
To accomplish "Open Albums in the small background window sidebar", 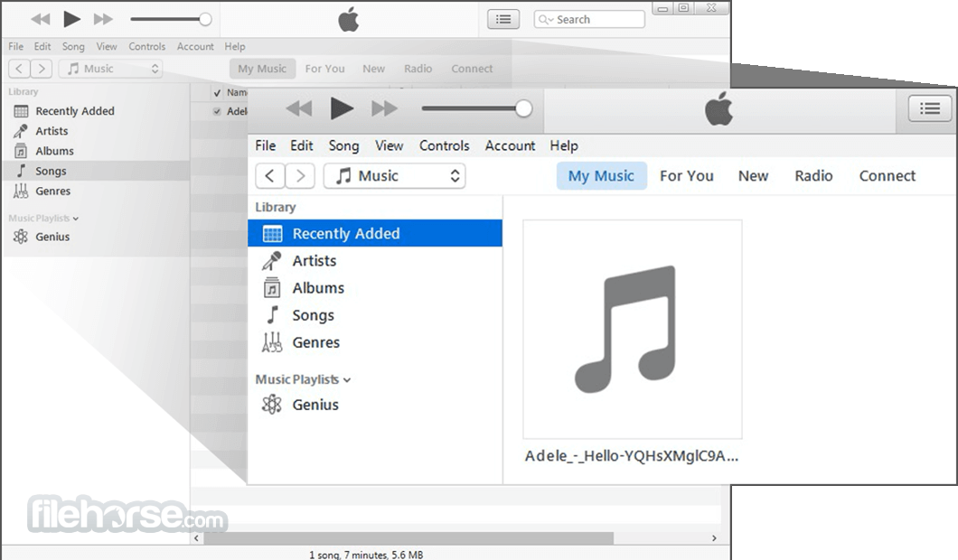I will click(95, 151).
